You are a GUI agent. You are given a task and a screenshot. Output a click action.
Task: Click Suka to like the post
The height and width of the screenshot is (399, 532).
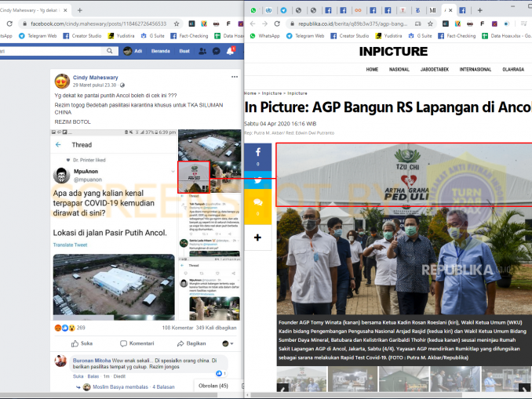pos(82,343)
